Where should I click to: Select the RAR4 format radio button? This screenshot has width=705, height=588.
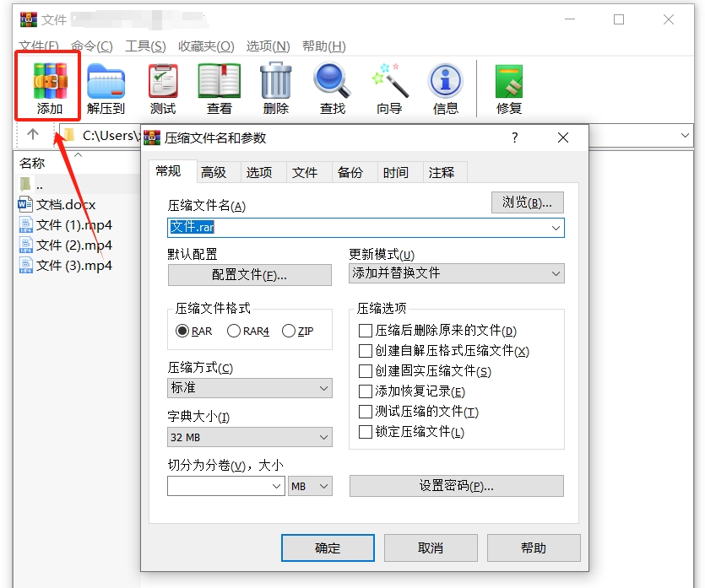click(234, 331)
